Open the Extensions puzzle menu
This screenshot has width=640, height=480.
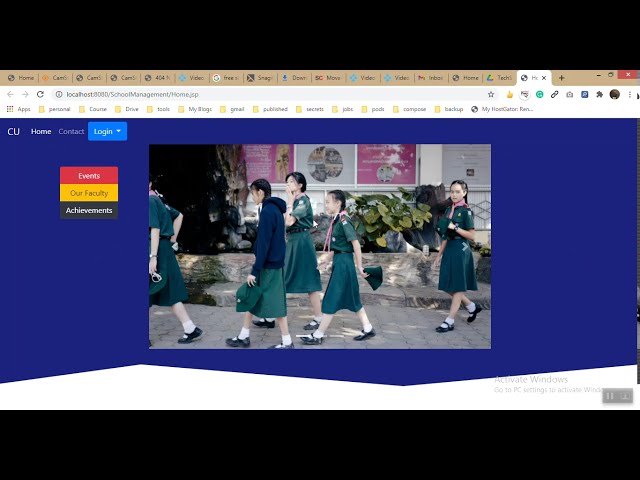click(599, 94)
